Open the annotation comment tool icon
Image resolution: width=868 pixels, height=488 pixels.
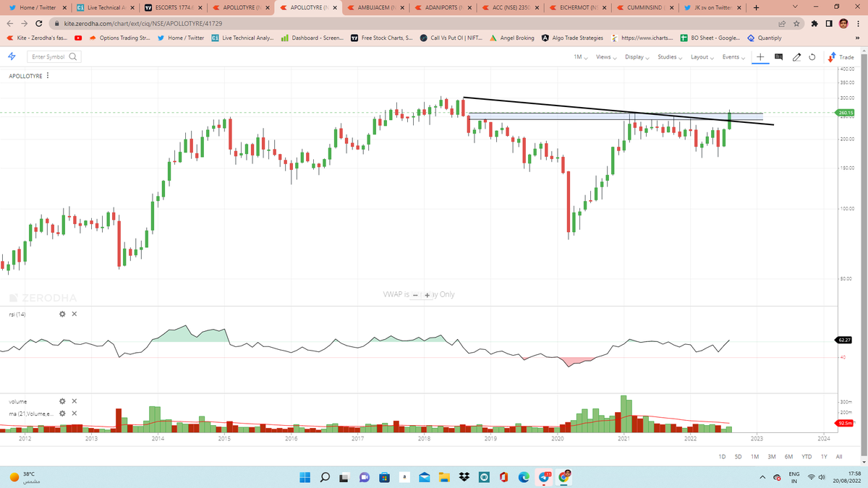tap(778, 56)
